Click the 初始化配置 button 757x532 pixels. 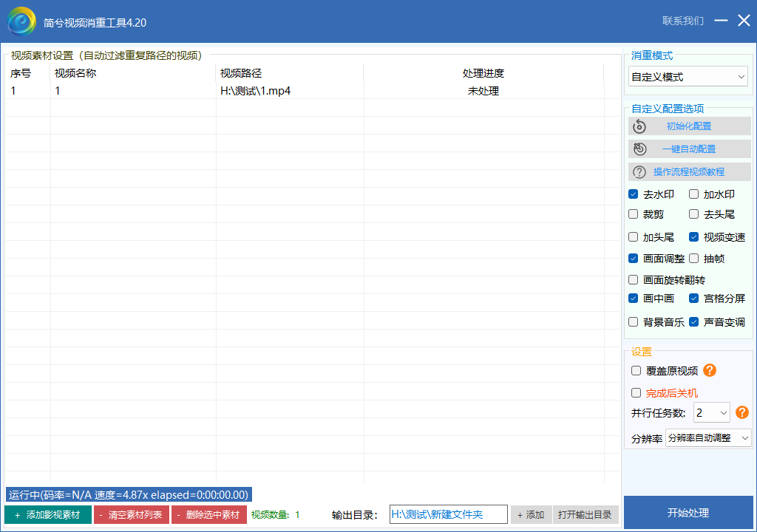tap(690, 126)
